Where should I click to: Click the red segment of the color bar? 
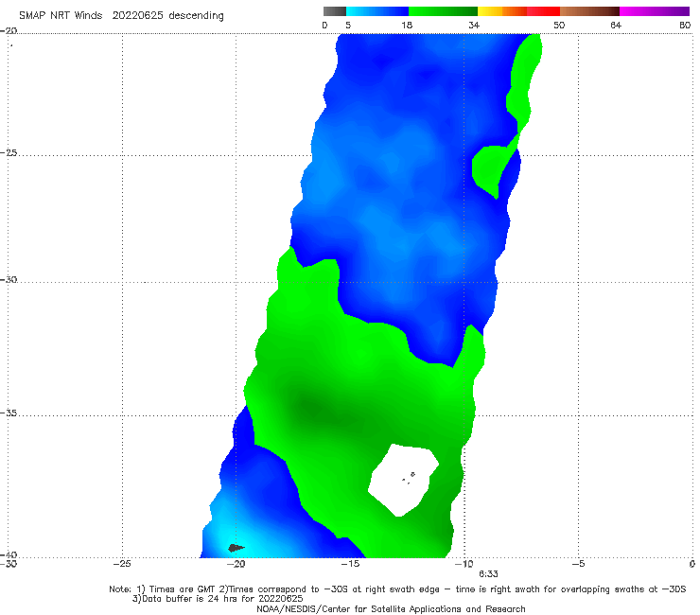click(x=543, y=11)
